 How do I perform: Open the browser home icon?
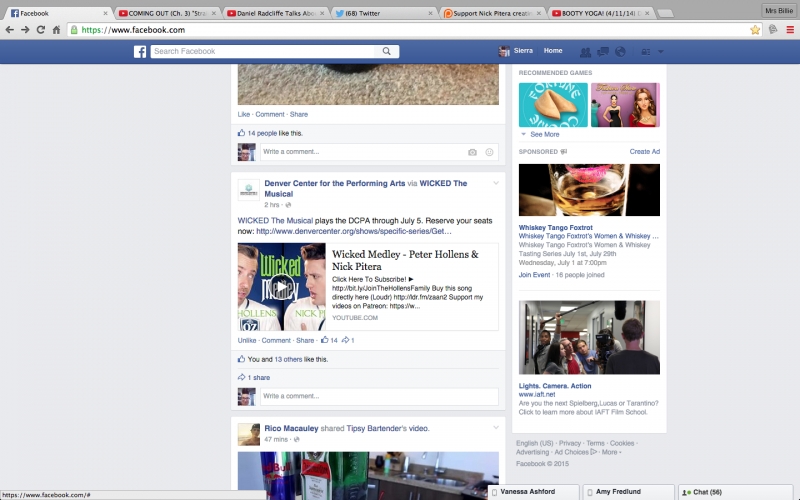click(56, 30)
